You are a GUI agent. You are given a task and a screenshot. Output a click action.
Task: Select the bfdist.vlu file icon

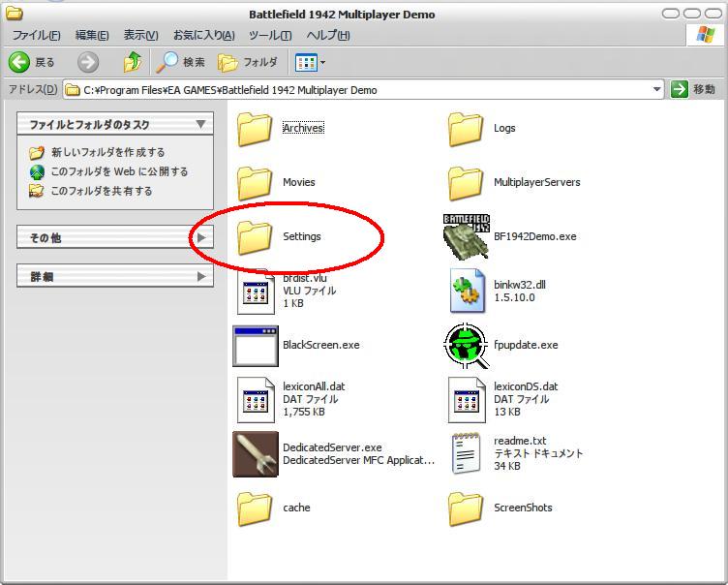click(256, 292)
